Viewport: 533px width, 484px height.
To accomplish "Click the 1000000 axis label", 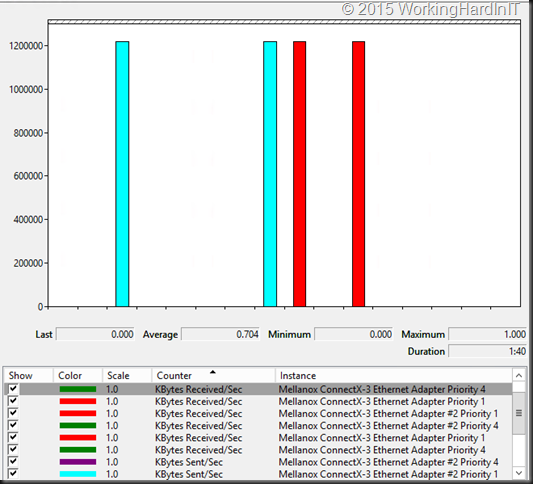I will click(26, 89).
